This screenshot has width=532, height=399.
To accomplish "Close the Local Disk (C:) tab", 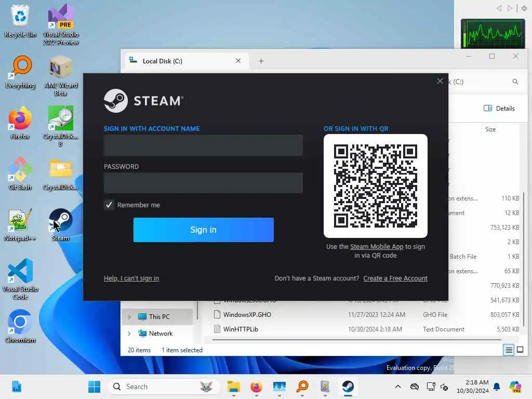I will 238,61.
